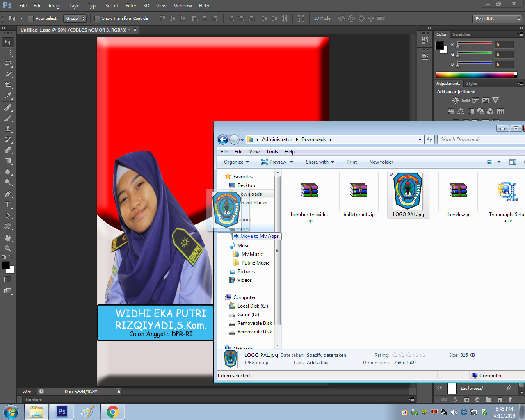Click the foreground color swatch in Color panel

440,45
